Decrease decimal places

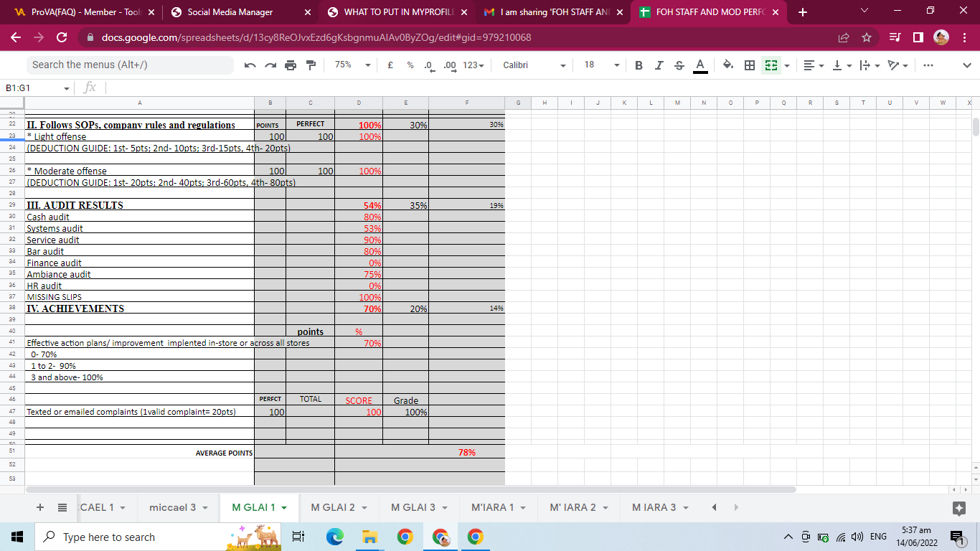pyautogui.click(x=428, y=65)
